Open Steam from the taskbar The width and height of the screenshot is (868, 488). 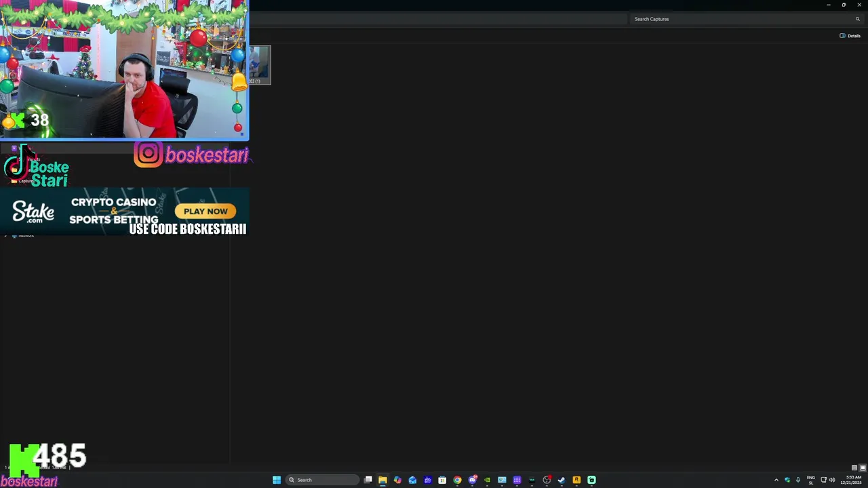561,480
